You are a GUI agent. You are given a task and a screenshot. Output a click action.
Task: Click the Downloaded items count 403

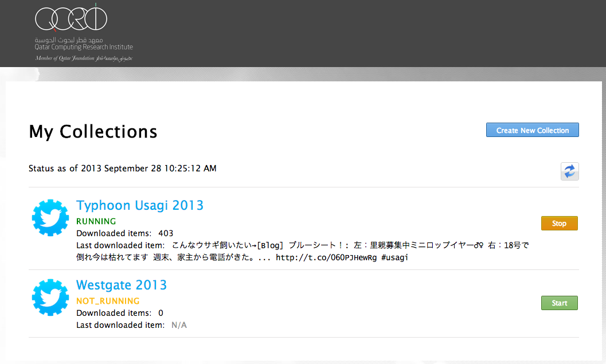point(166,233)
